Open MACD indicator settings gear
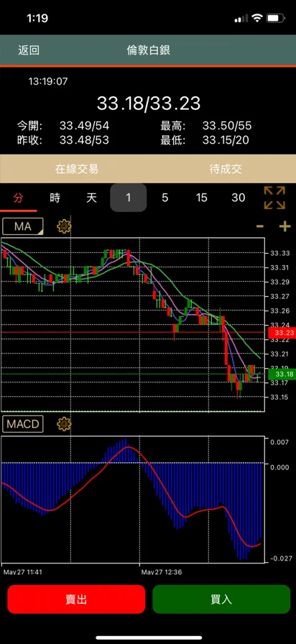The width and height of the screenshot is (296, 644). (x=64, y=423)
